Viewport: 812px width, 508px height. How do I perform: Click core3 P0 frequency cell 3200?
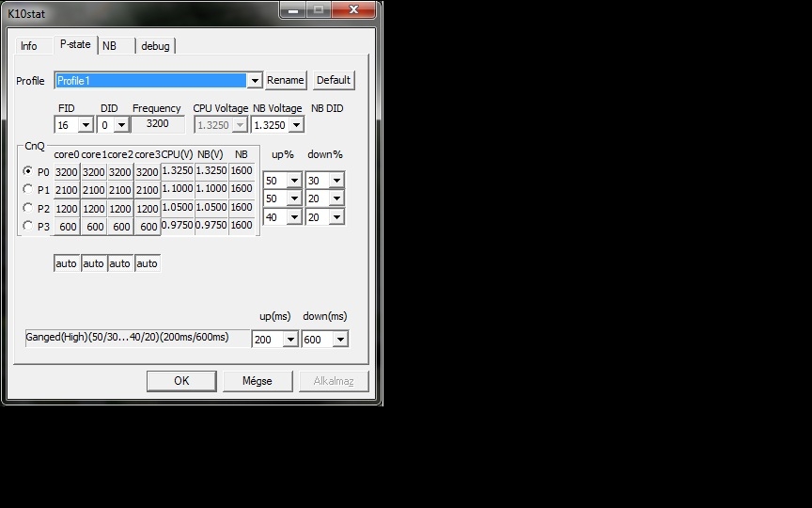(148, 172)
